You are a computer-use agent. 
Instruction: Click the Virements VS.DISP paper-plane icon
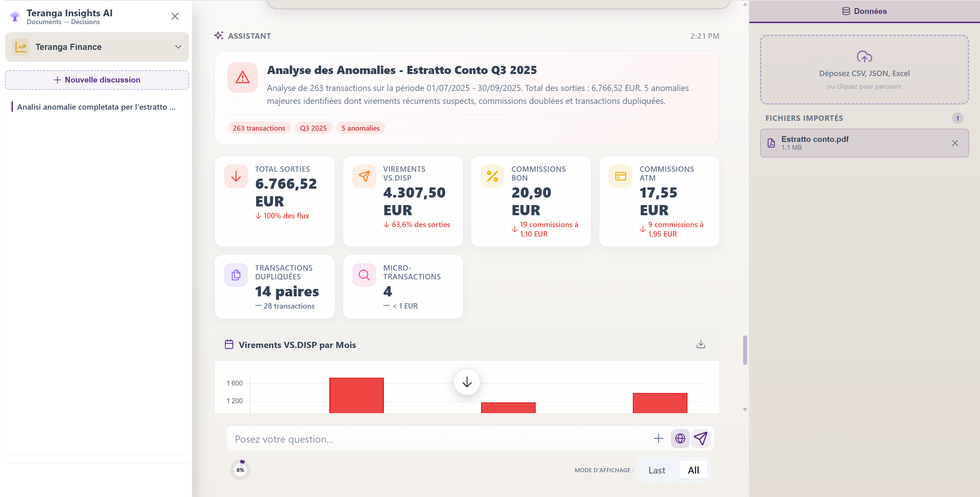pos(364,176)
